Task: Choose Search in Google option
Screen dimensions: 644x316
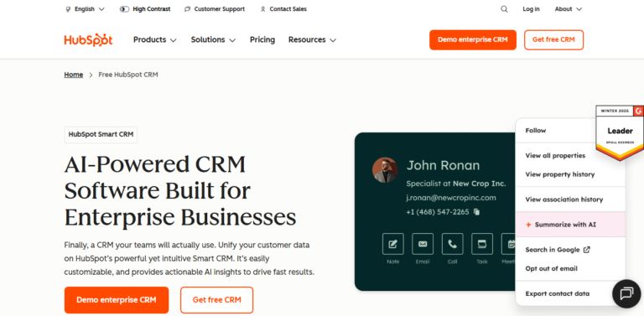Action: coord(558,250)
